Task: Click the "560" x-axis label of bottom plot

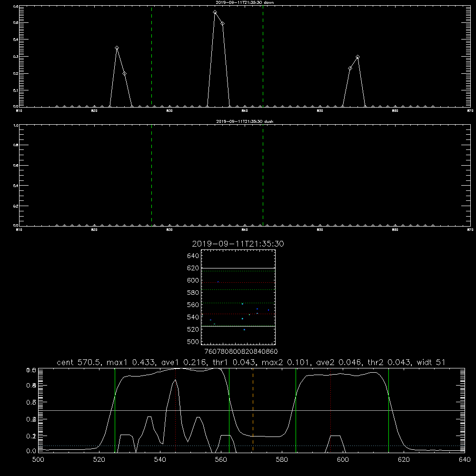Action: click(x=221, y=460)
